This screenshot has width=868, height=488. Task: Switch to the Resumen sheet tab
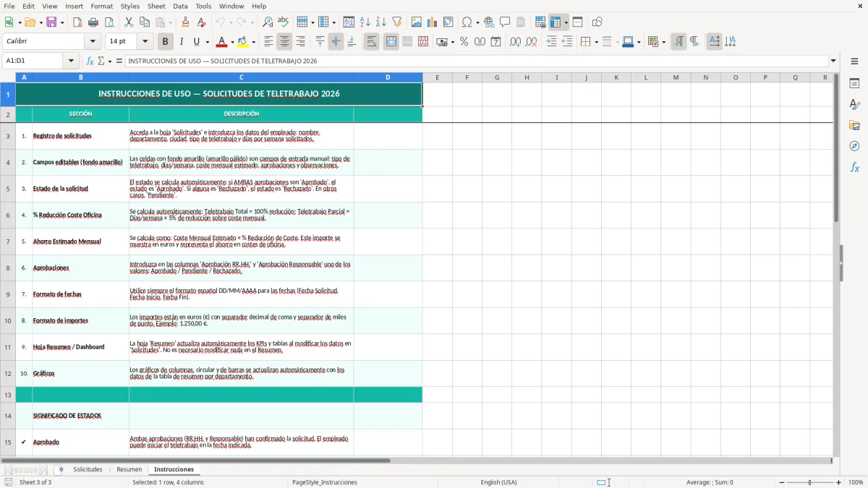(129, 469)
